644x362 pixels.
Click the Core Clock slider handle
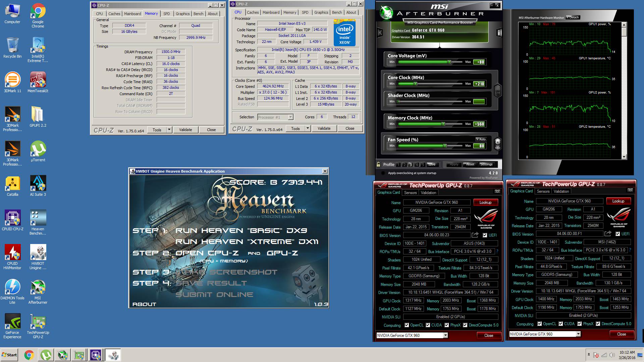(416, 84)
